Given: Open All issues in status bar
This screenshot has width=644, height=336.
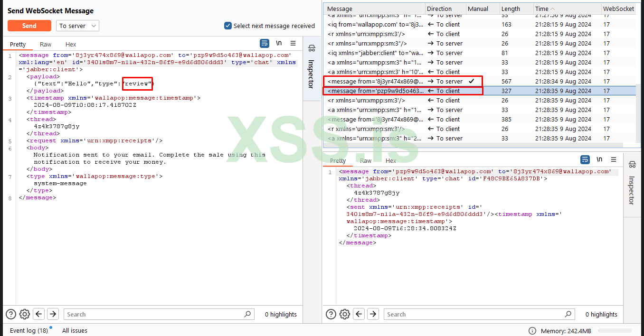Looking at the screenshot, I should click(75, 330).
